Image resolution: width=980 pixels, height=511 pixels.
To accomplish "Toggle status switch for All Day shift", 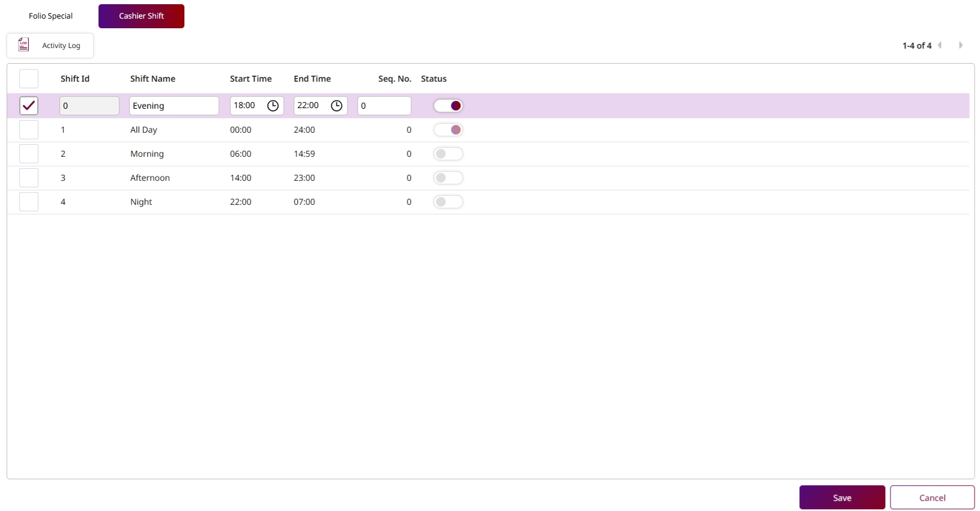I will 449,130.
